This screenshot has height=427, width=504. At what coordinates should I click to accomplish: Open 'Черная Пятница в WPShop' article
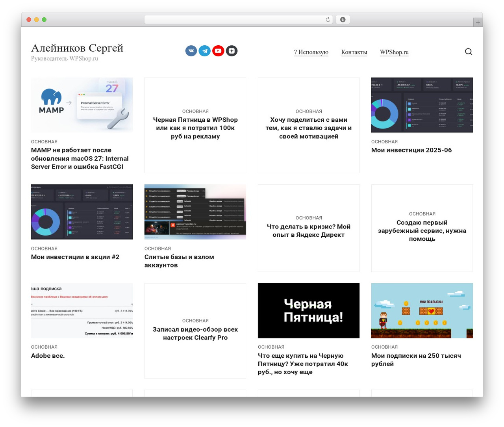[x=195, y=128]
